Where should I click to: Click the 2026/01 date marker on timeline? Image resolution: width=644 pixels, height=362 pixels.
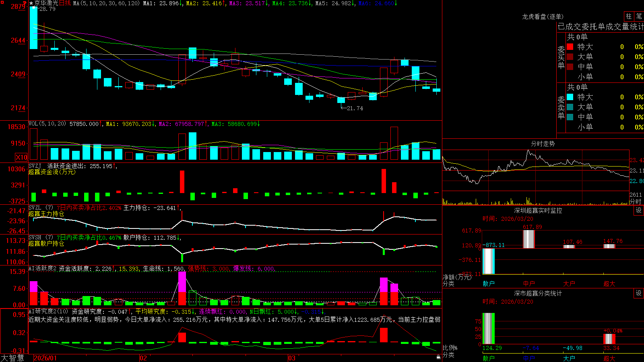(x=45, y=358)
